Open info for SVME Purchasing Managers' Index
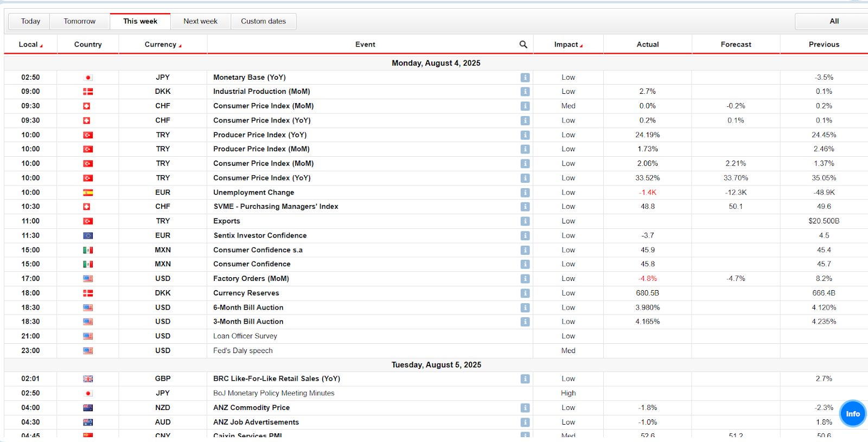 [x=525, y=207]
